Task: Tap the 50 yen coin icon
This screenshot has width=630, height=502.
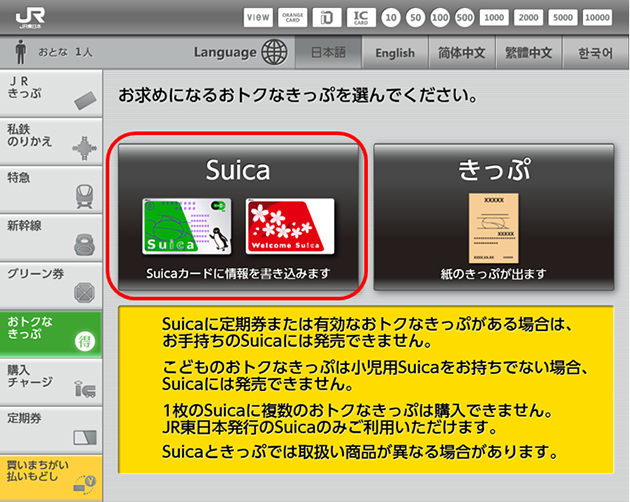Action: (415, 18)
